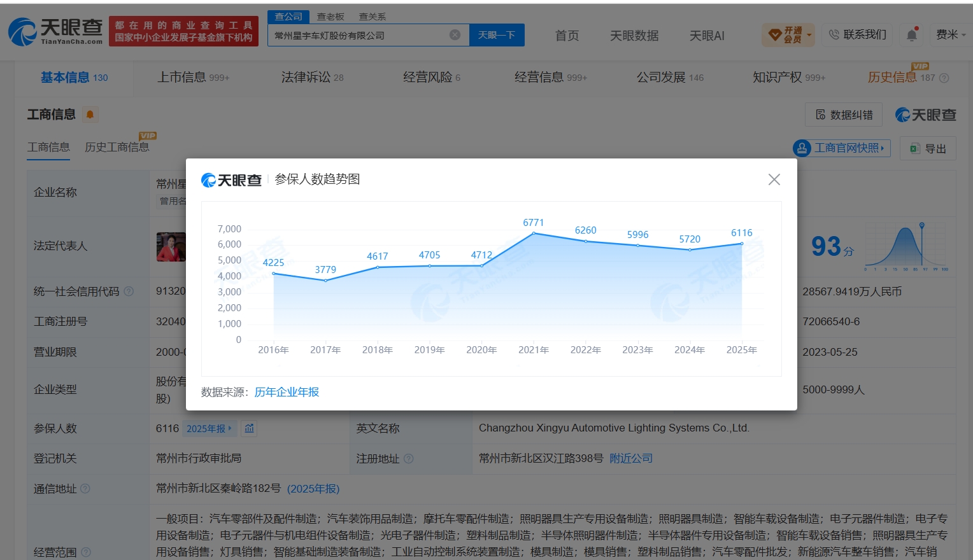Screen dimensions: 973x560
Task: Open the 附近公司 link
Action: coord(631,458)
